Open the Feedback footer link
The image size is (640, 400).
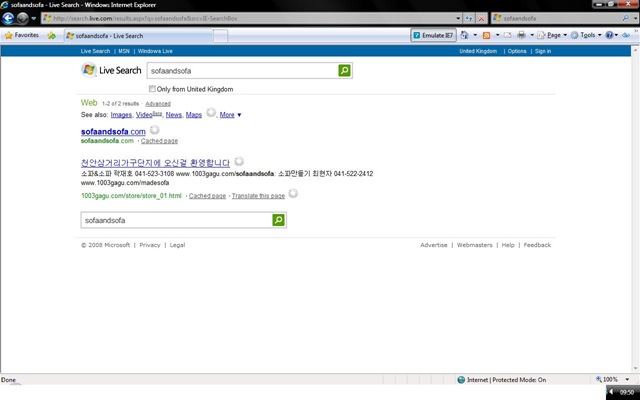point(537,245)
